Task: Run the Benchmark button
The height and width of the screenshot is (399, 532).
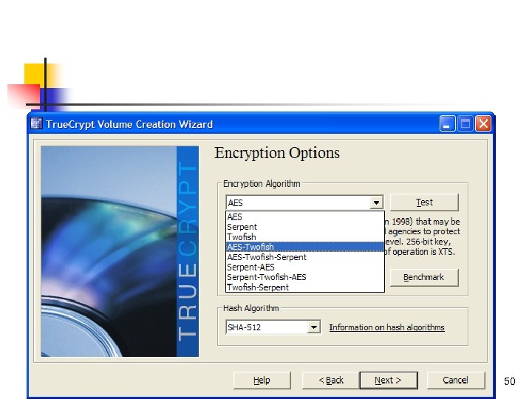Action: (x=424, y=278)
